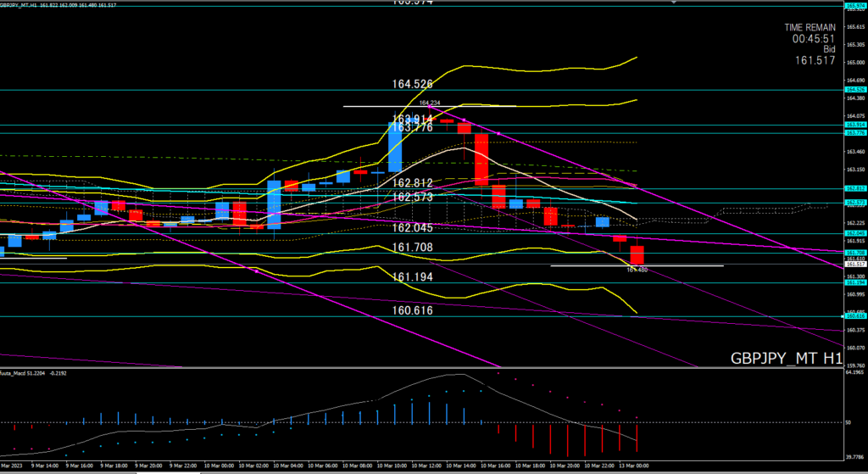Select the latest red candle near 161.480

coord(637,254)
